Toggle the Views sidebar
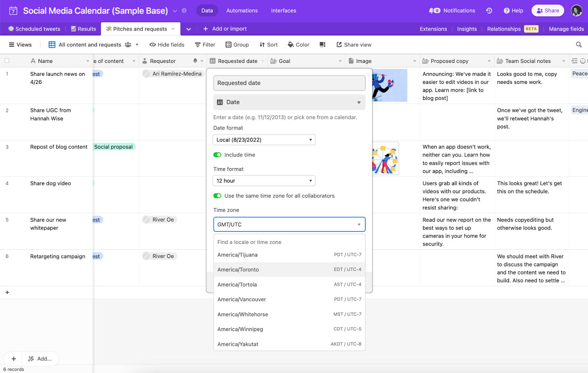 coord(20,45)
